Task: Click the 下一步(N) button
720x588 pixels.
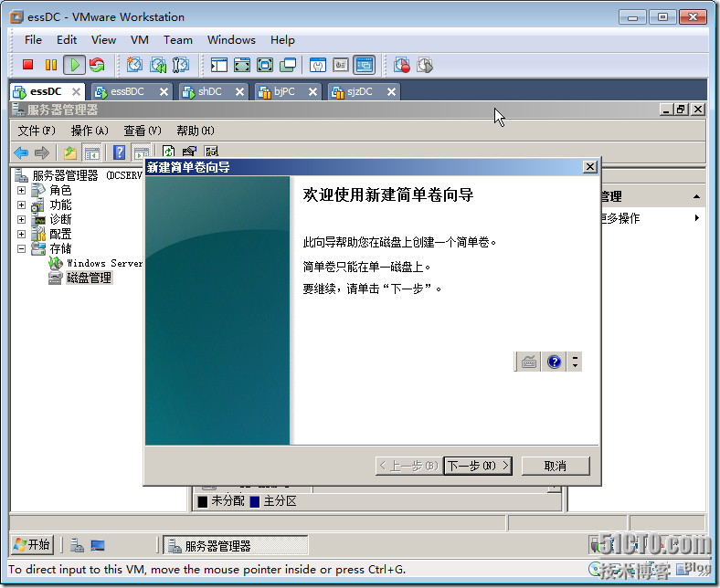Action: coord(478,466)
